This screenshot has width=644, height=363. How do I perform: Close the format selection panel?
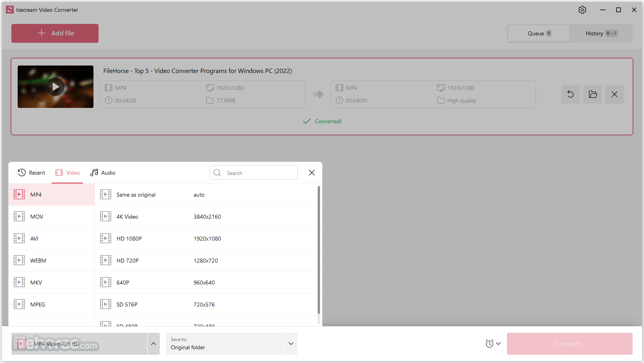[x=312, y=173]
